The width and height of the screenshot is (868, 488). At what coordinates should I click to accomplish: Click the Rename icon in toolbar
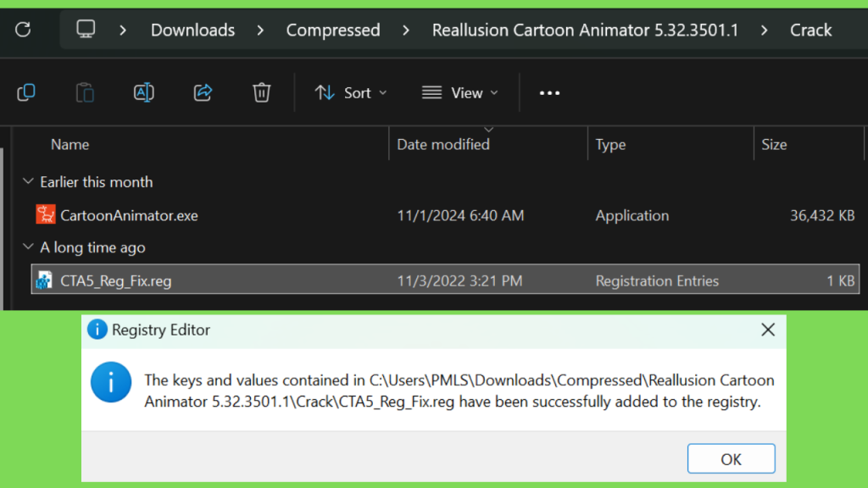144,92
